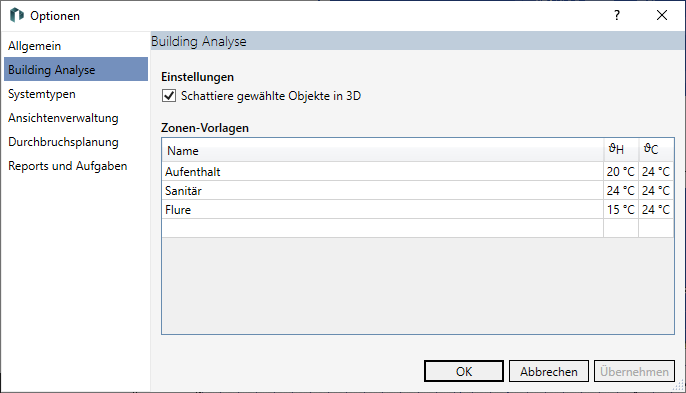Click the empty new-row name cell in Zonen-Vorlagen
Screen dimensions: 686x393
coord(383,228)
